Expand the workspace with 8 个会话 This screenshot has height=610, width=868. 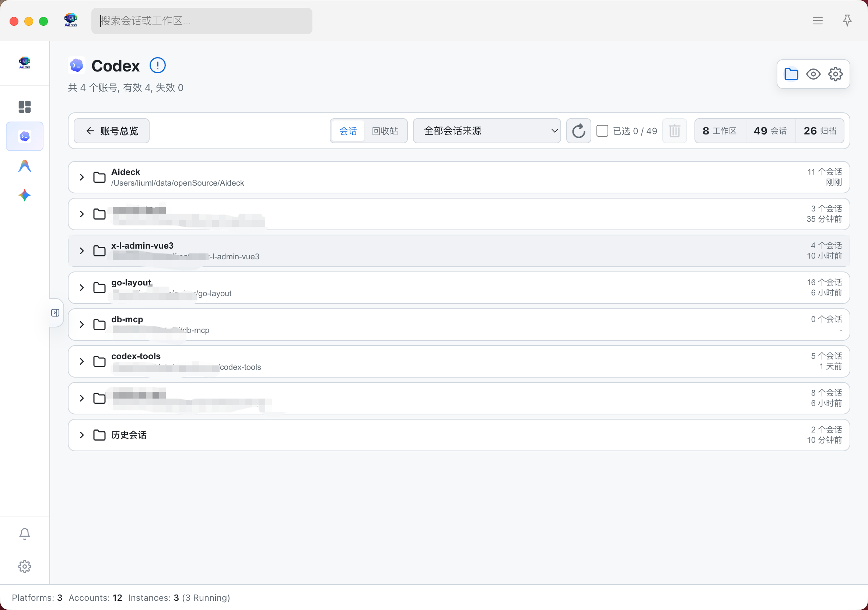82,398
